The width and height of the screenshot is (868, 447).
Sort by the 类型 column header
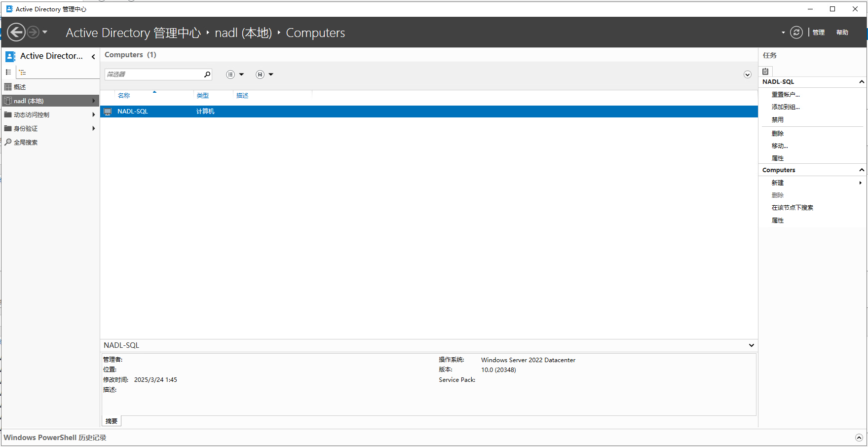pyautogui.click(x=203, y=96)
